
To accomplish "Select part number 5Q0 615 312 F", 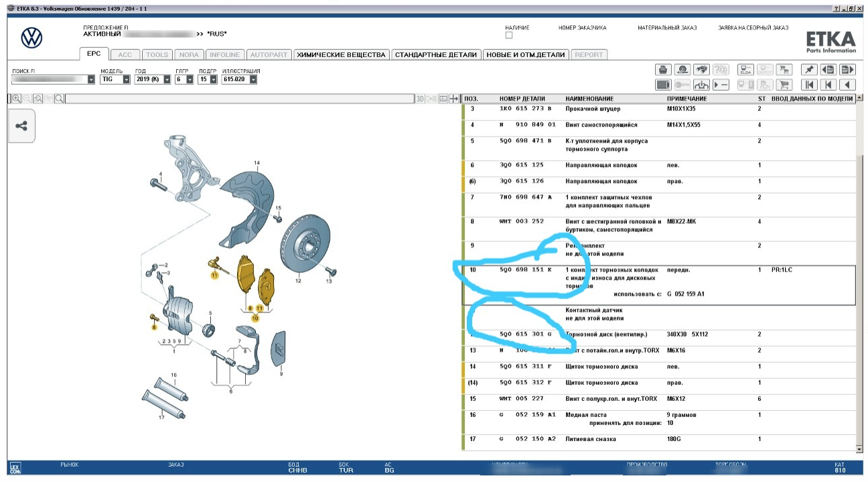I will click(526, 383).
